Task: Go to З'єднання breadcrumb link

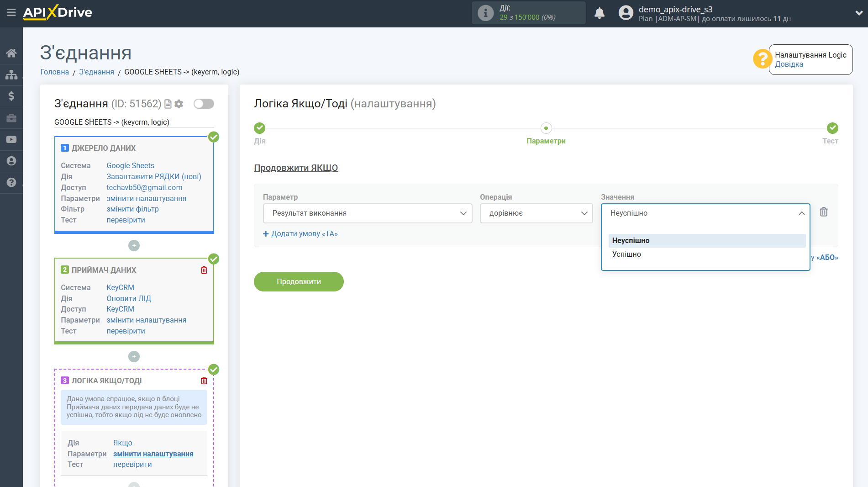Action: [96, 72]
